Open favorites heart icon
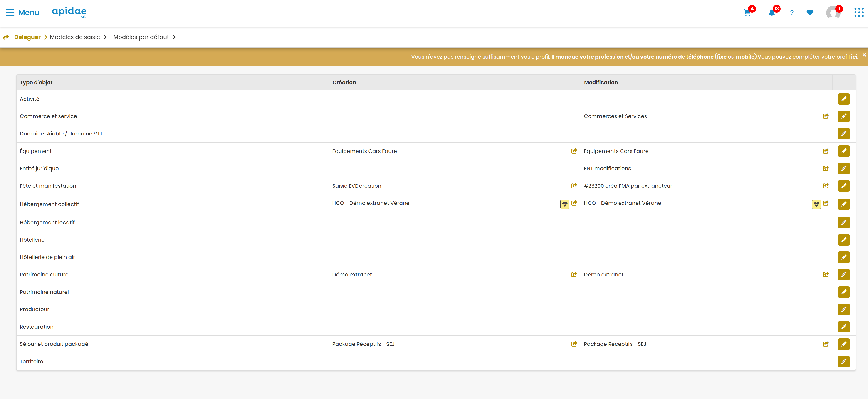The width and height of the screenshot is (868, 399). coord(810,13)
